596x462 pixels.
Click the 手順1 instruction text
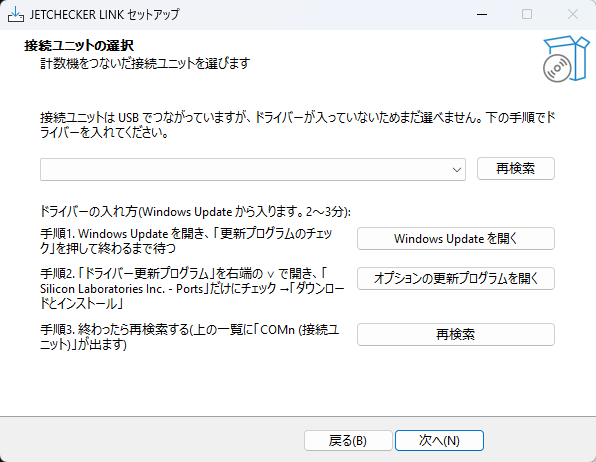click(x=186, y=241)
